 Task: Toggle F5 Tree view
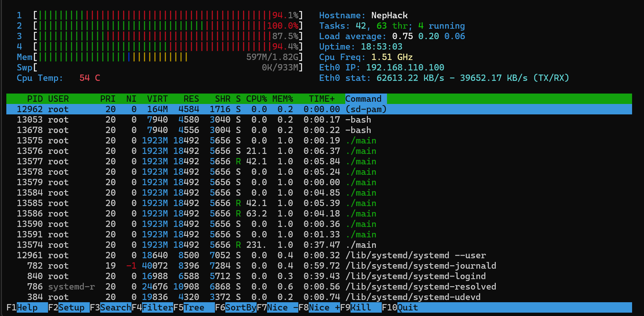coord(194,307)
